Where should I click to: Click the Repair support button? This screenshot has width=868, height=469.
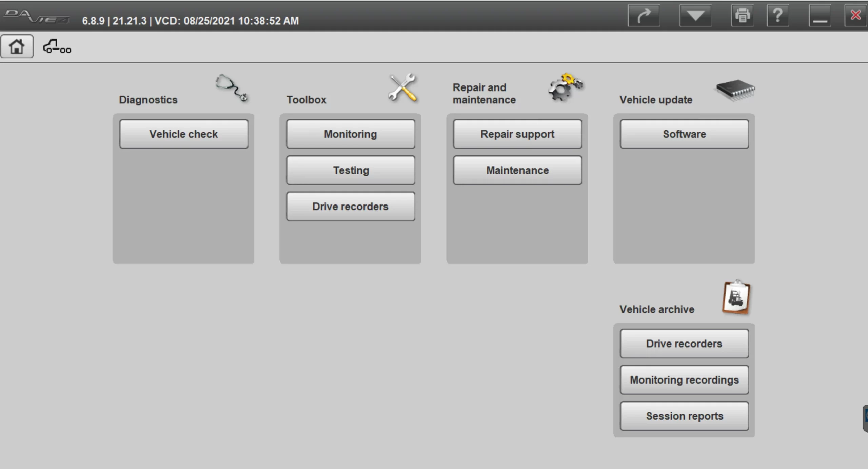pos(517,134)
